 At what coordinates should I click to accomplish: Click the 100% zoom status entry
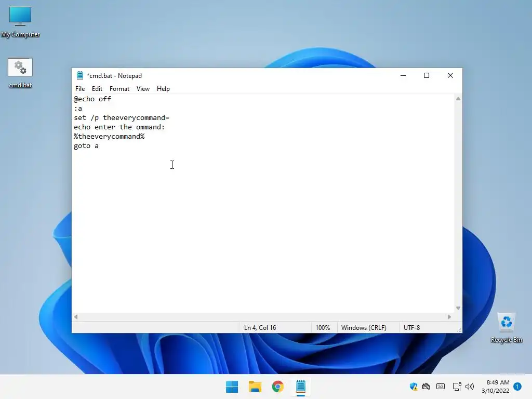point(323,328)
